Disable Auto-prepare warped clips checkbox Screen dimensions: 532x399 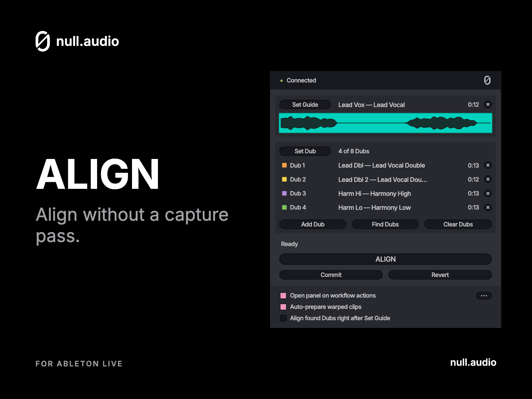coord(283,307)
